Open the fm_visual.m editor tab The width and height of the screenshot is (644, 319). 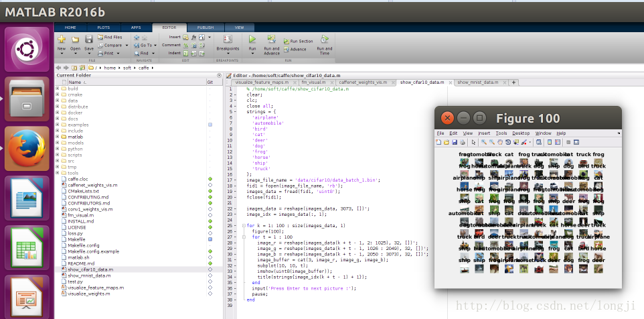point(316,82)
